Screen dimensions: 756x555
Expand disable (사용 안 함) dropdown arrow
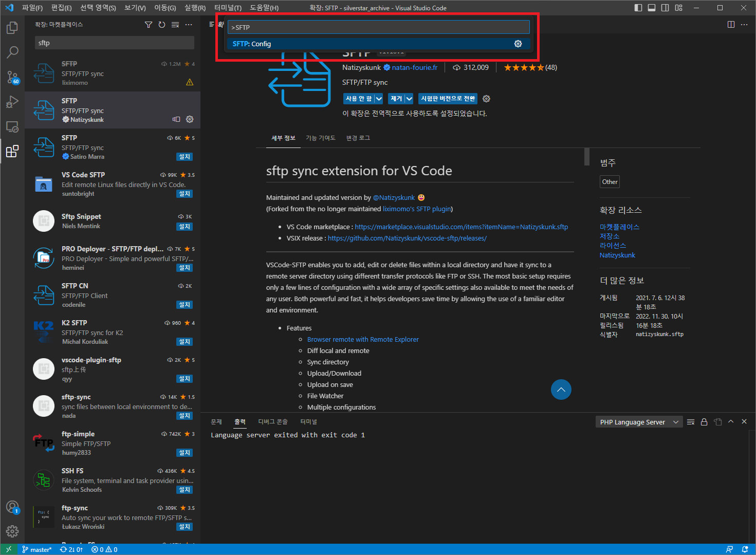379,99
